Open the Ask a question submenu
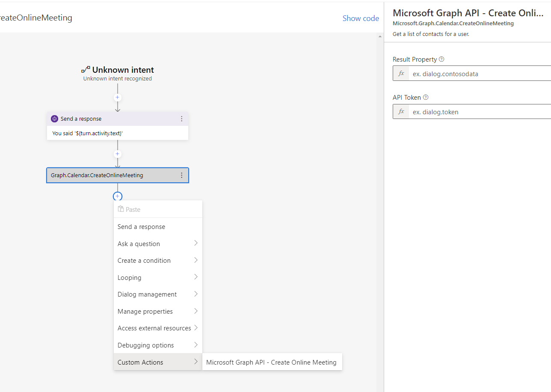The width and height of the screenshot is (551, 392). (x=158, y=244)
